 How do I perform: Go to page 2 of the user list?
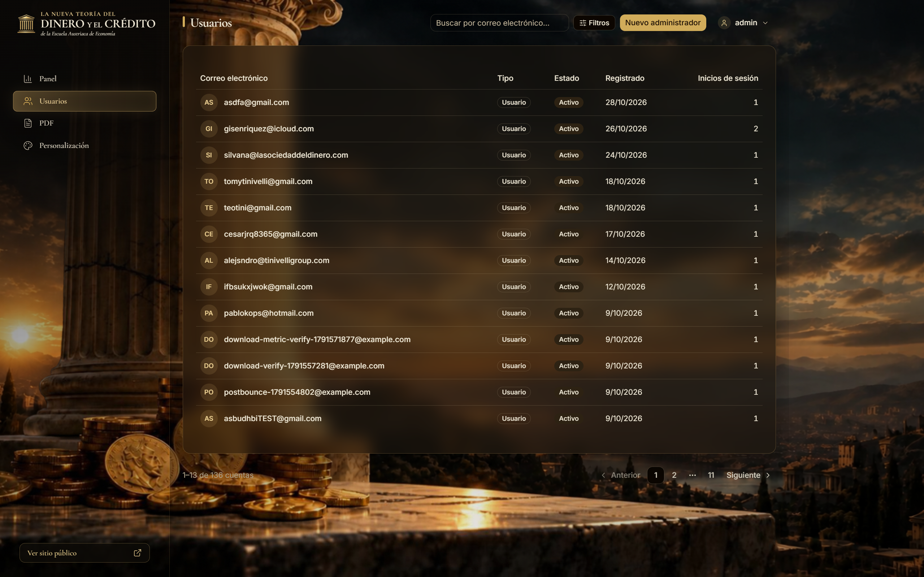[x=674, y=475]
